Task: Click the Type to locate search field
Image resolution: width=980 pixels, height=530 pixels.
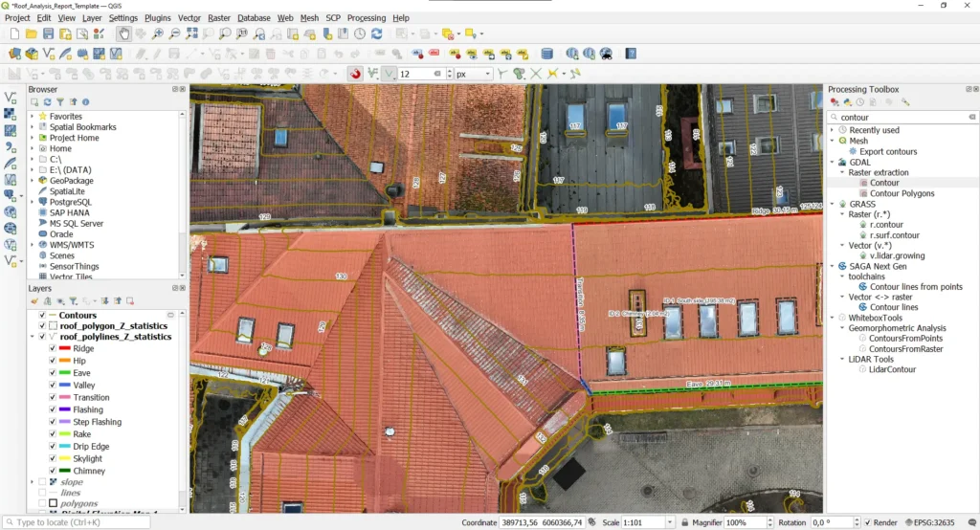Action: [77, 522]
